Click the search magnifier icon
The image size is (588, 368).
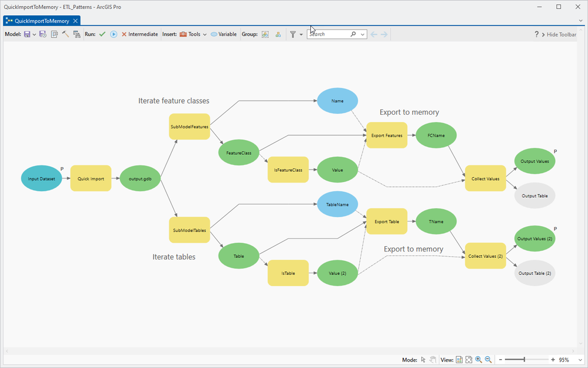353,34
